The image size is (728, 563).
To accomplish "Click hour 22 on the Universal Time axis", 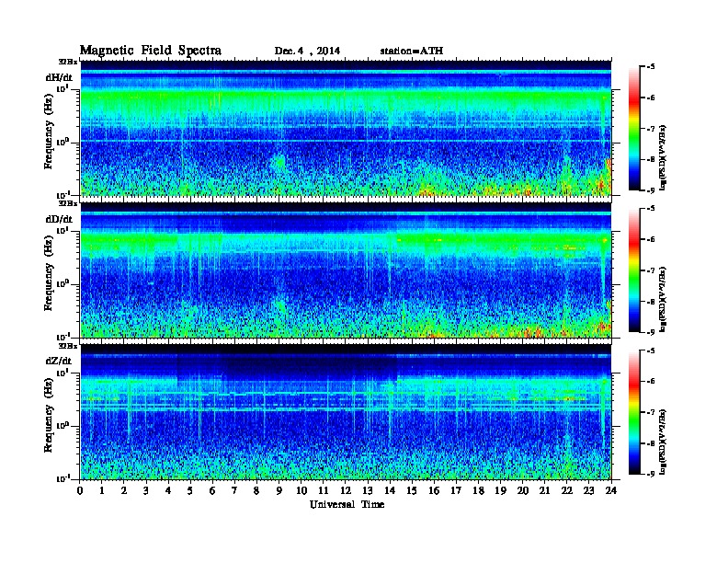I will tap(567, 490).
